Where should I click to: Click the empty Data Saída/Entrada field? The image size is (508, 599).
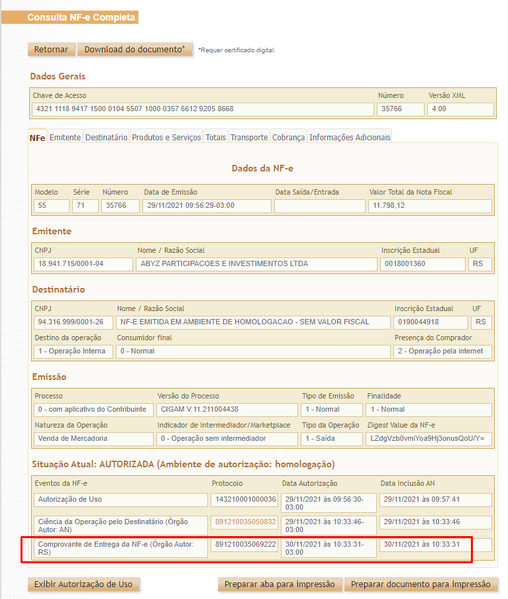click(320, 206)
